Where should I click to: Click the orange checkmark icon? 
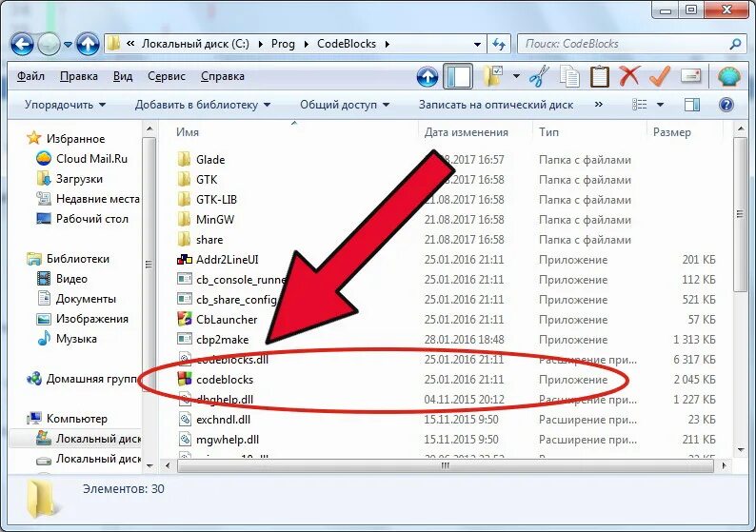coord(660,76)
